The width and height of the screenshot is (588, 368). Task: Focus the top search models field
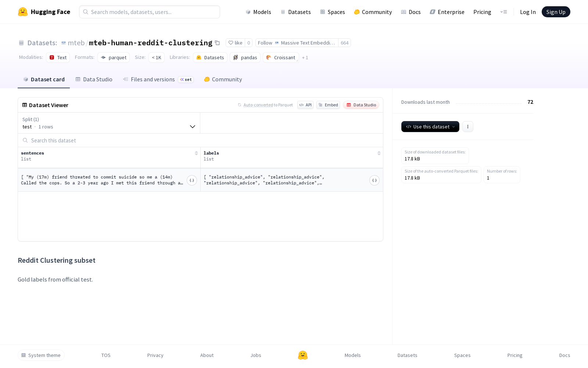click(150, 12)
